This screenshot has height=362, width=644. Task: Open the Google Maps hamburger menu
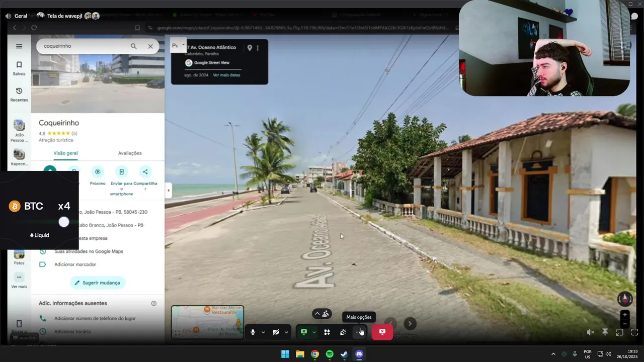(x=19, y=46)
